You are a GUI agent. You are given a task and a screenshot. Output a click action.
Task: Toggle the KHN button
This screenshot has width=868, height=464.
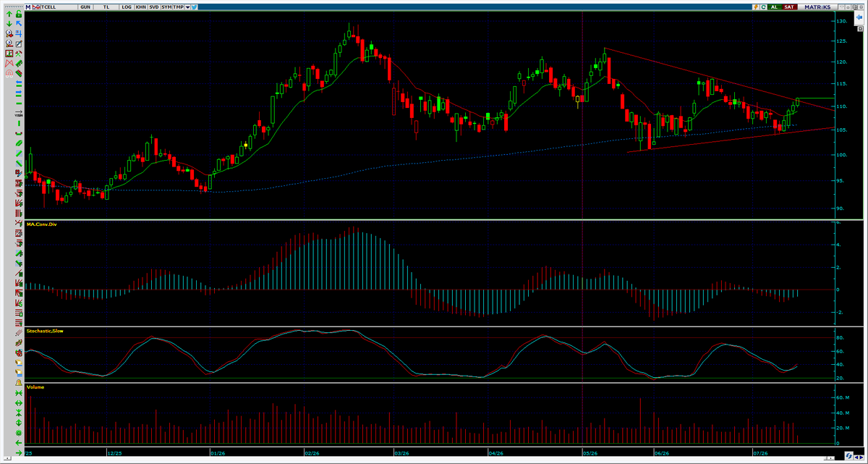pos(141,7)
